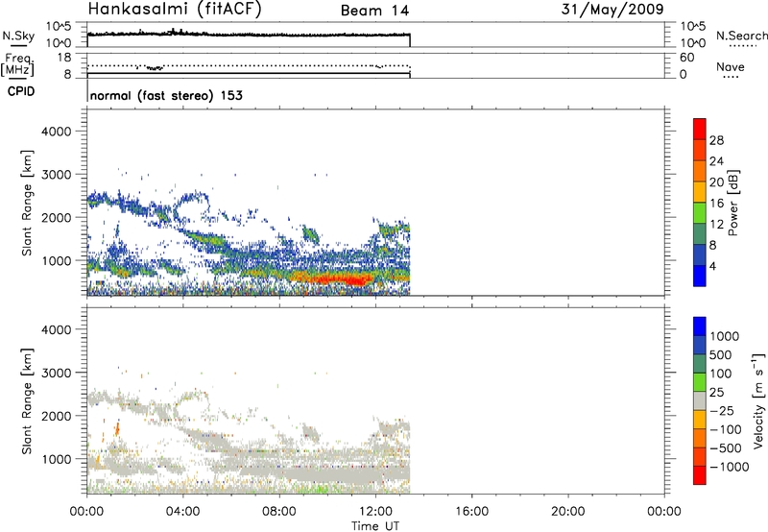Click the '04:00' time axis label
This screenshot has width=768, height=532.
click(183, 512)
